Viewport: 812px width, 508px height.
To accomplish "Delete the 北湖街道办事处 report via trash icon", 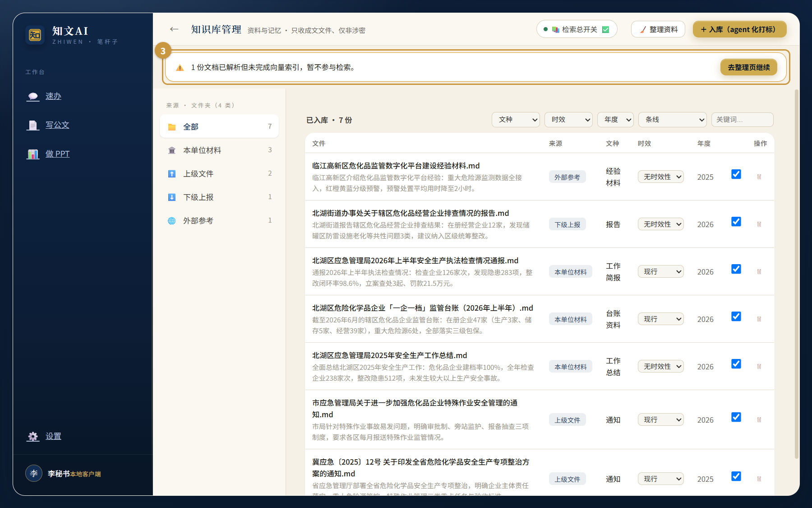I will [759, 224].
